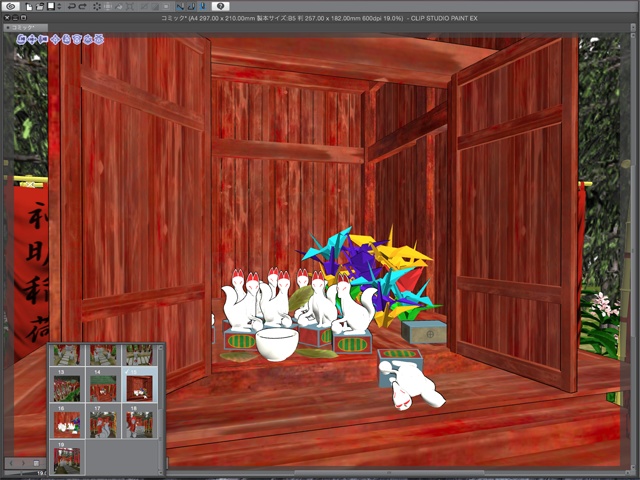Go to previous item with left arrow
The height and width of the screenshot is (480, 640).
pyautogui.click(x=11, y=463)
